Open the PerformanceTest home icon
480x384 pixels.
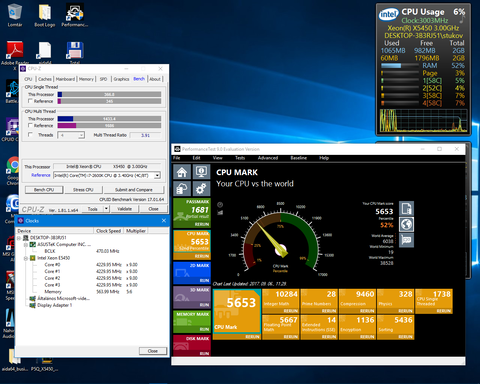click(182, 172)
